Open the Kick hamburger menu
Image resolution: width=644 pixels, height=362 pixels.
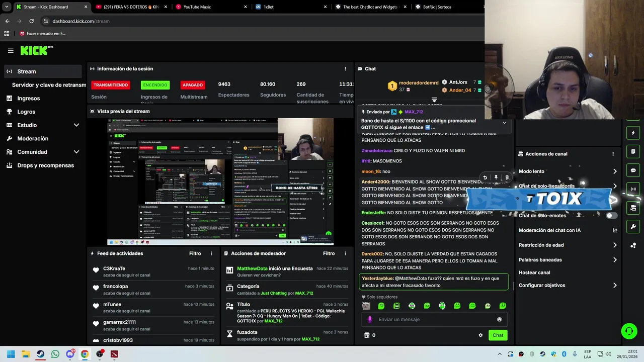11,50
